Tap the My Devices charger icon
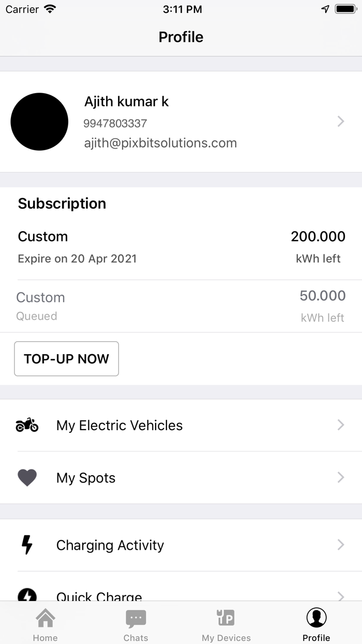362x644 pixels. [x=226, y=618]
